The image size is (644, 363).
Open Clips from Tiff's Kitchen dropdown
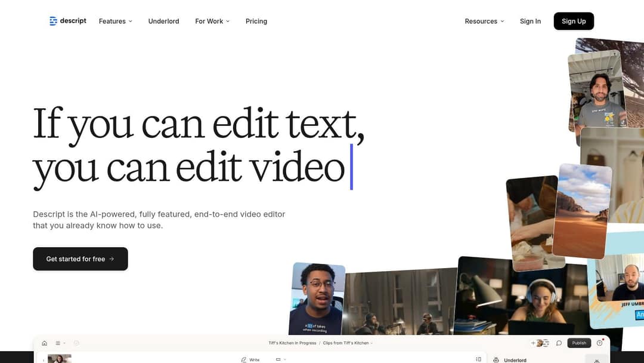click(x=348, y=343)
